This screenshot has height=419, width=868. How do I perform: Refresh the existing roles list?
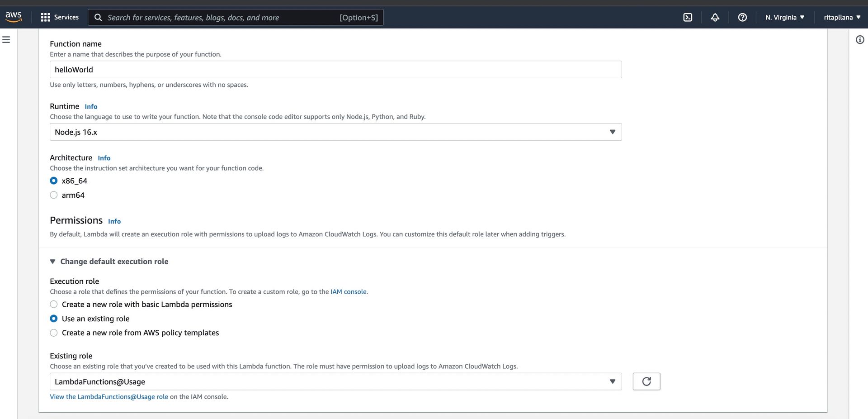(x=646, y=381)
